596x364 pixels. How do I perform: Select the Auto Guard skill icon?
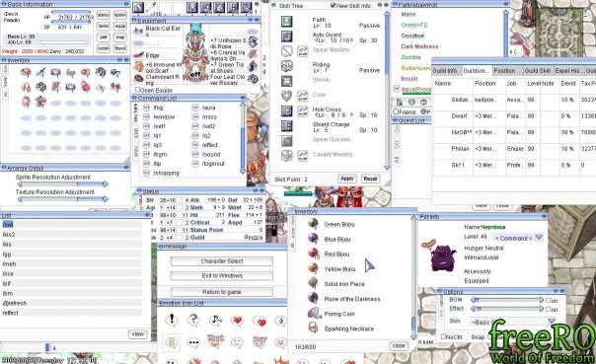point(286,36)
